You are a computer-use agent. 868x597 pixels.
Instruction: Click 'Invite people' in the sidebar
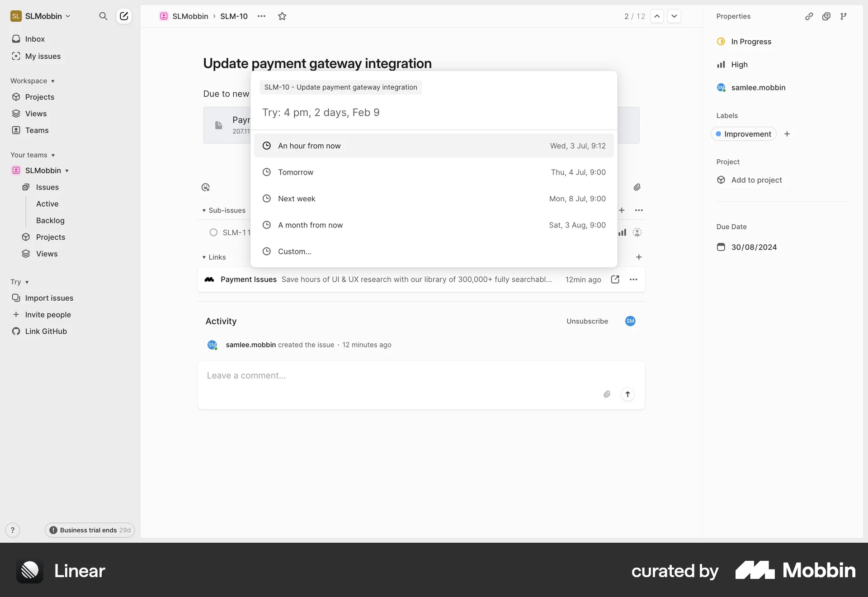48,314
